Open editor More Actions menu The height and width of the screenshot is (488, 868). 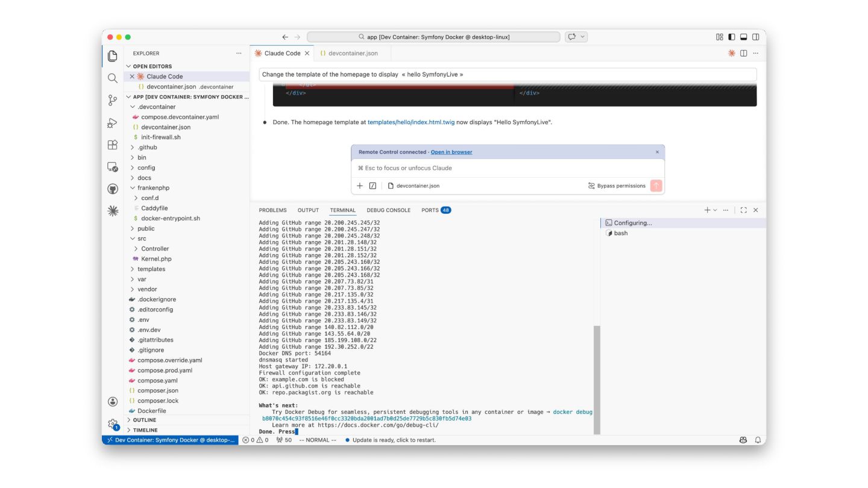tap(756, 53)
